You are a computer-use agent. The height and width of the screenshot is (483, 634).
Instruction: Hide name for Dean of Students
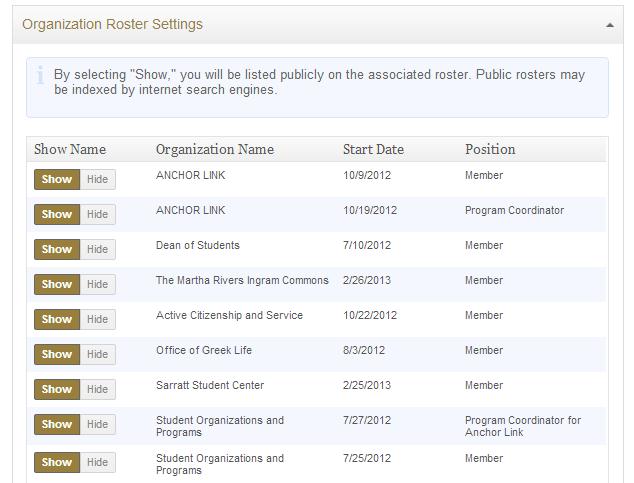click(x=97, y=249)
